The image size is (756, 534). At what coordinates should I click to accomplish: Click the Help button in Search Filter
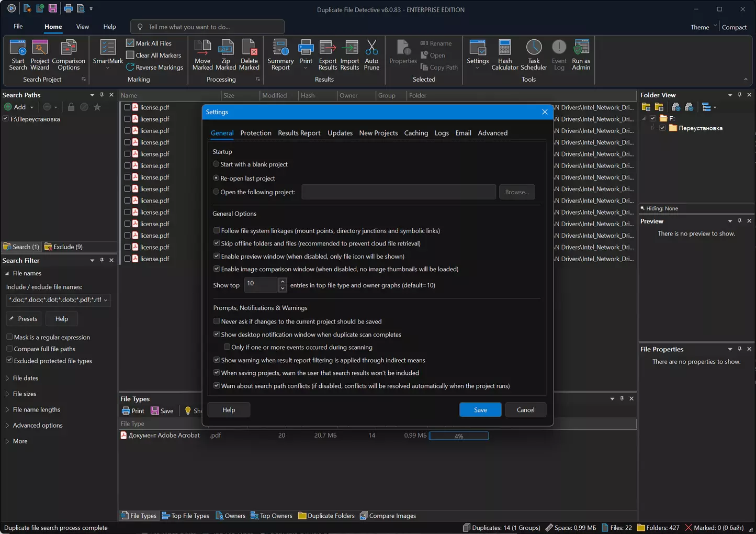click(62, 319)
